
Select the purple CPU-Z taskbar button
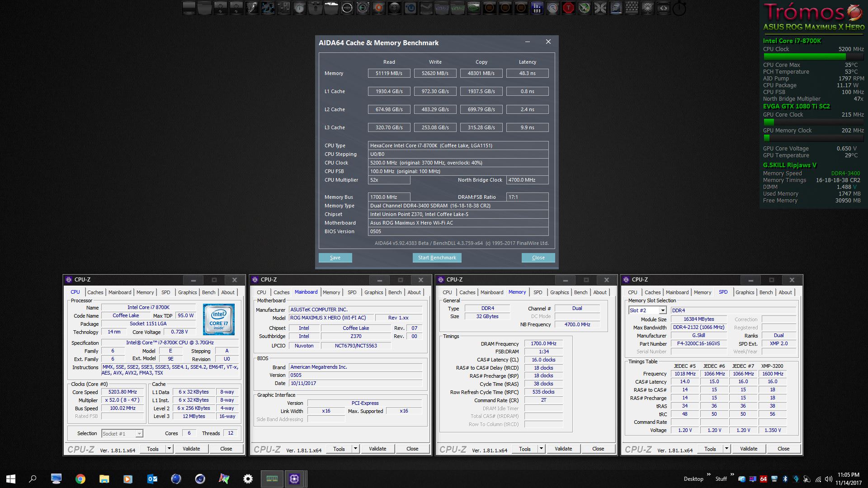(x=294, y=479)
